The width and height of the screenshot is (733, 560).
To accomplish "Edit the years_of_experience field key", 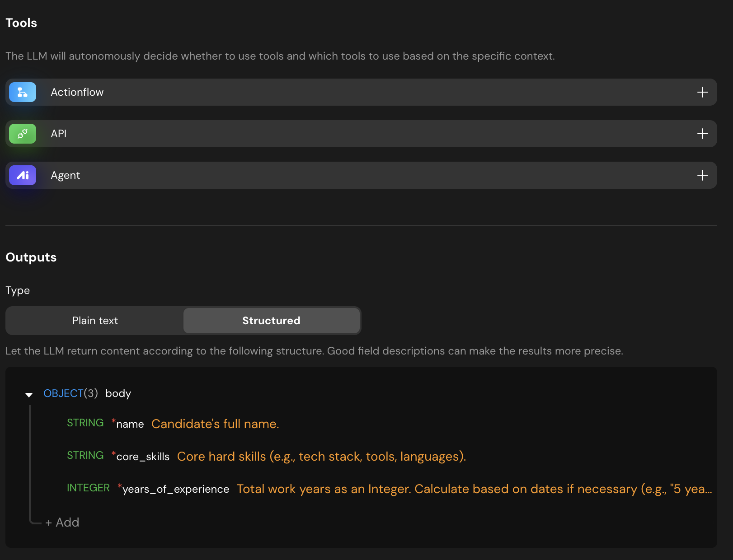I will 176,489.
